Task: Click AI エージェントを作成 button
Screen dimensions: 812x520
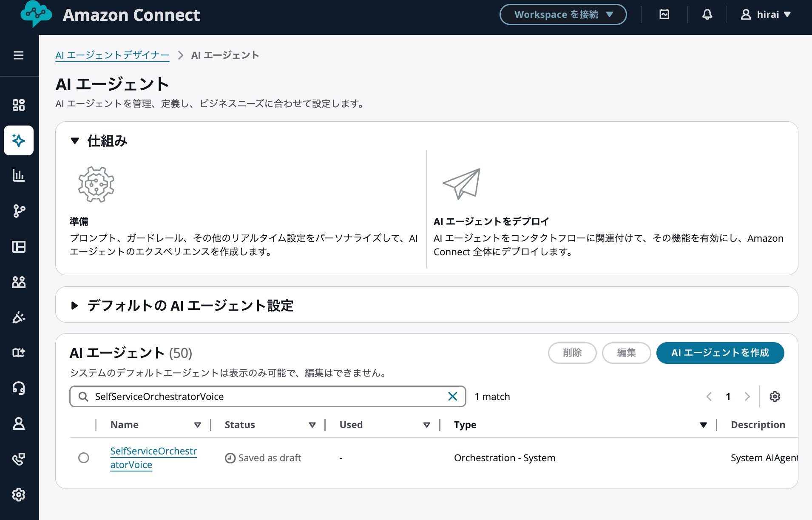Action: tap(720, 353)
